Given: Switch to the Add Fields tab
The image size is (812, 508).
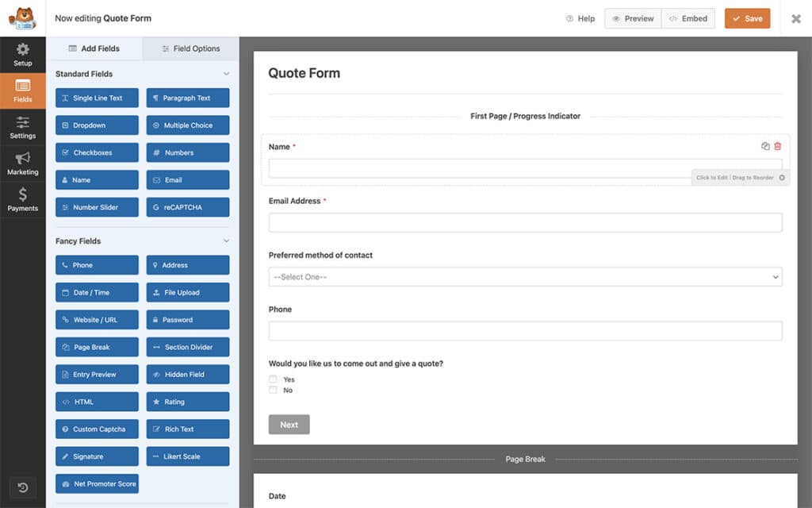Looking at the screenshot, I should click(94, 48).
